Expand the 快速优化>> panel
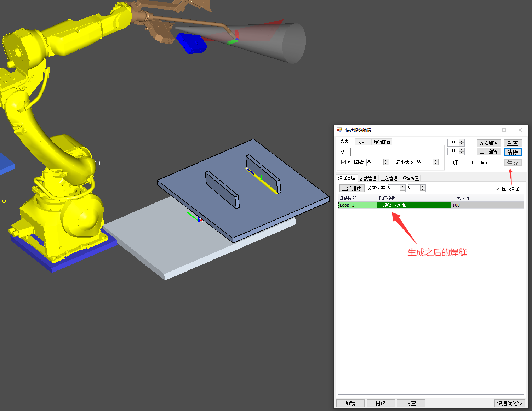This screenshot has width=532, height=411. 509,403
